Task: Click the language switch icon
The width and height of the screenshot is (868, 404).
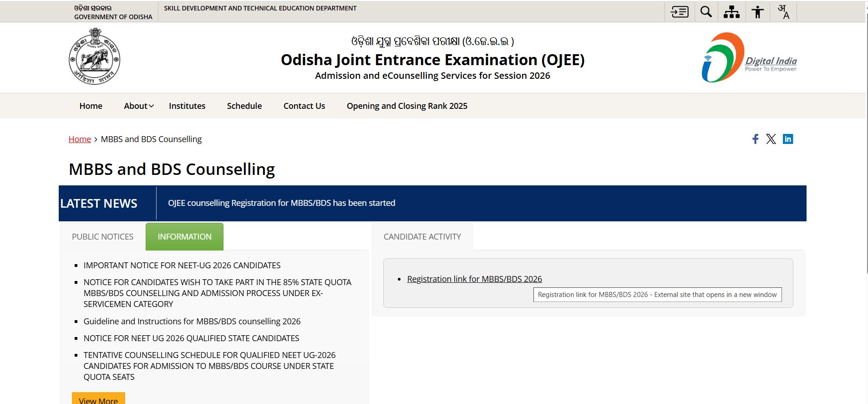Action: coord(783,12)
